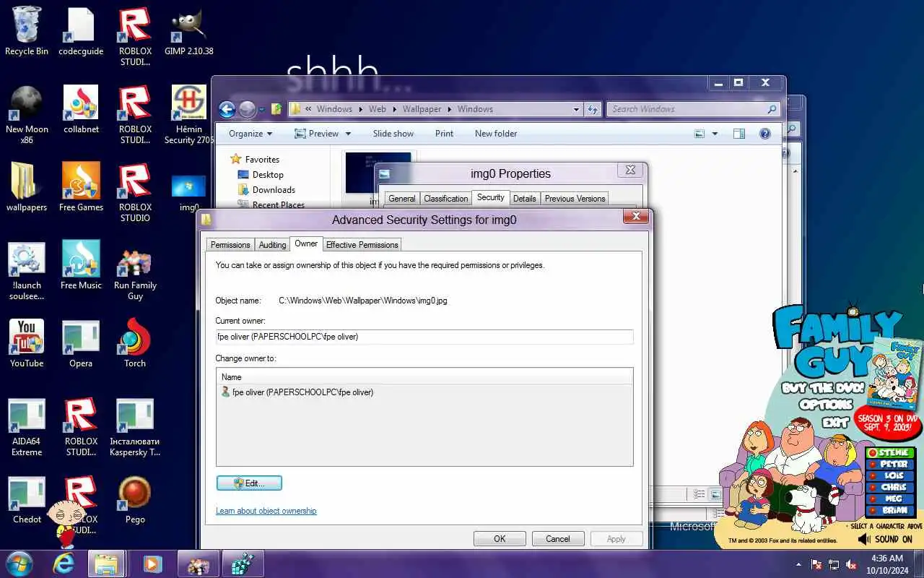
Task: Click OPTIONS in Family Guy widget
Action: pyautogui.click(x=826, y=405)
